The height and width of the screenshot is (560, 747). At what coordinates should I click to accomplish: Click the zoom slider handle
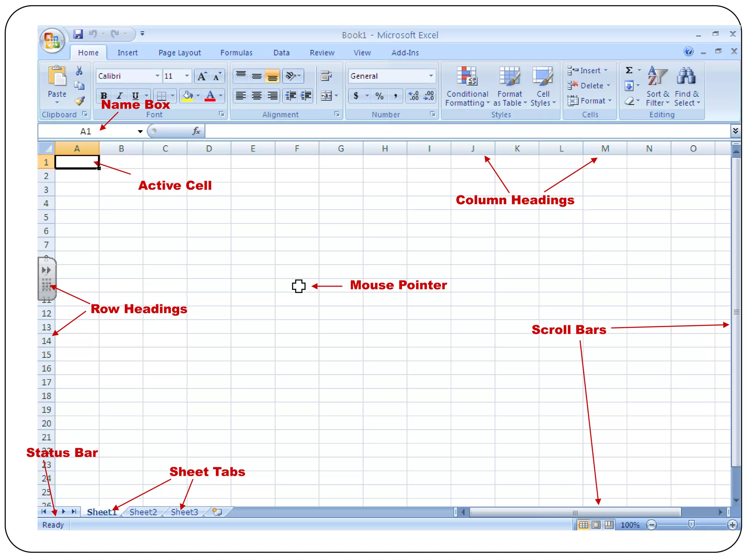coord(691,524)
